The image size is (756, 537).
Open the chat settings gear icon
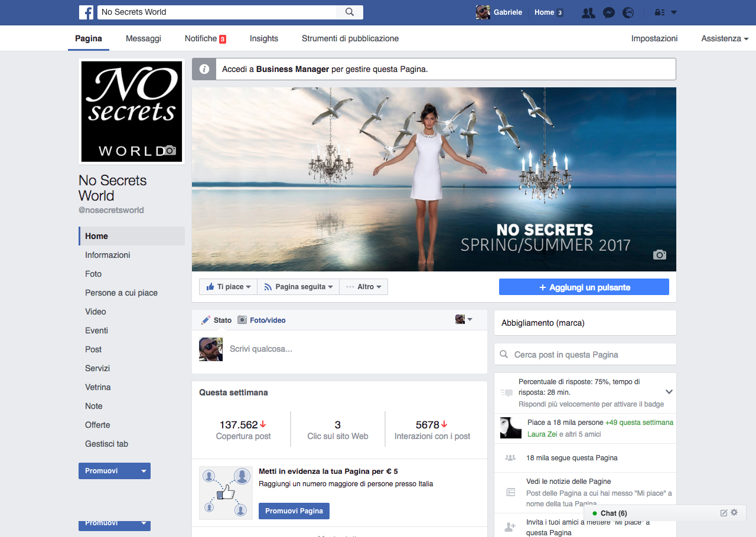pos(734,512)
